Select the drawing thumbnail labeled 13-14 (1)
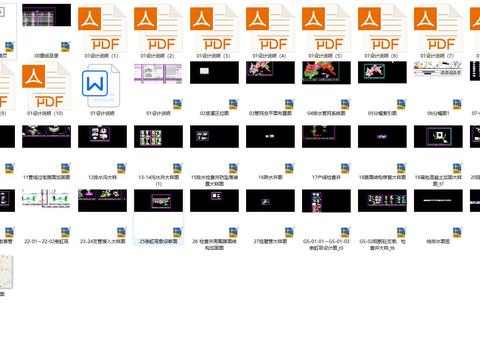Screen dimensions: 480x360 pyautogui.click(x=158, y=136)
